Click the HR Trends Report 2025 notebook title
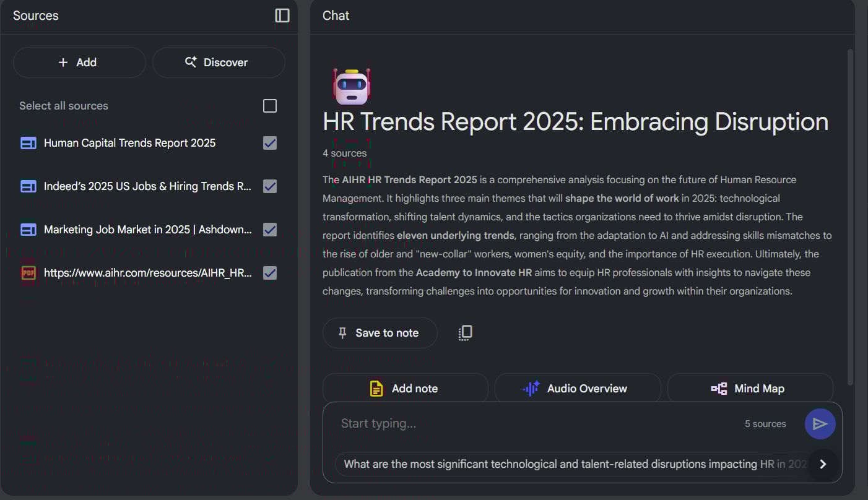This screenshot has height=500, width=868. 575,122
